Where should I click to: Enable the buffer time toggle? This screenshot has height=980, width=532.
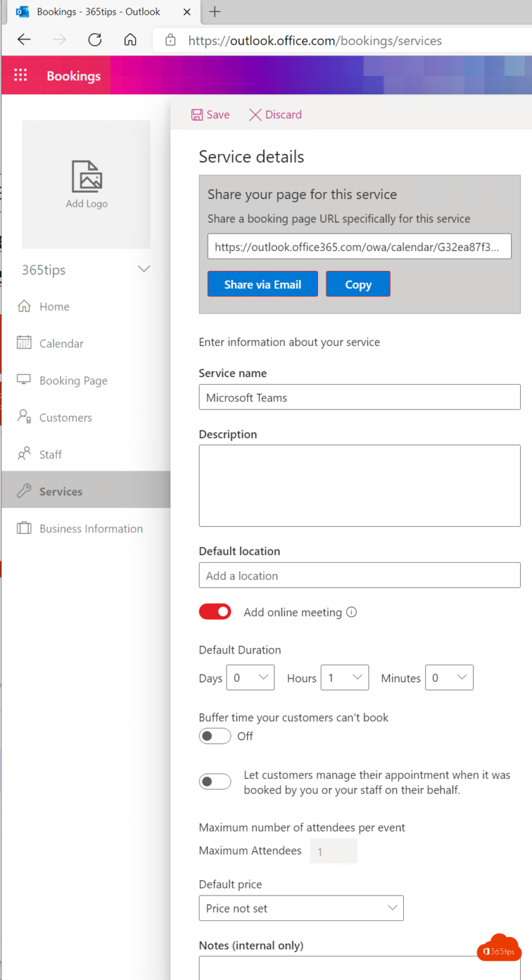pos(215,736)
